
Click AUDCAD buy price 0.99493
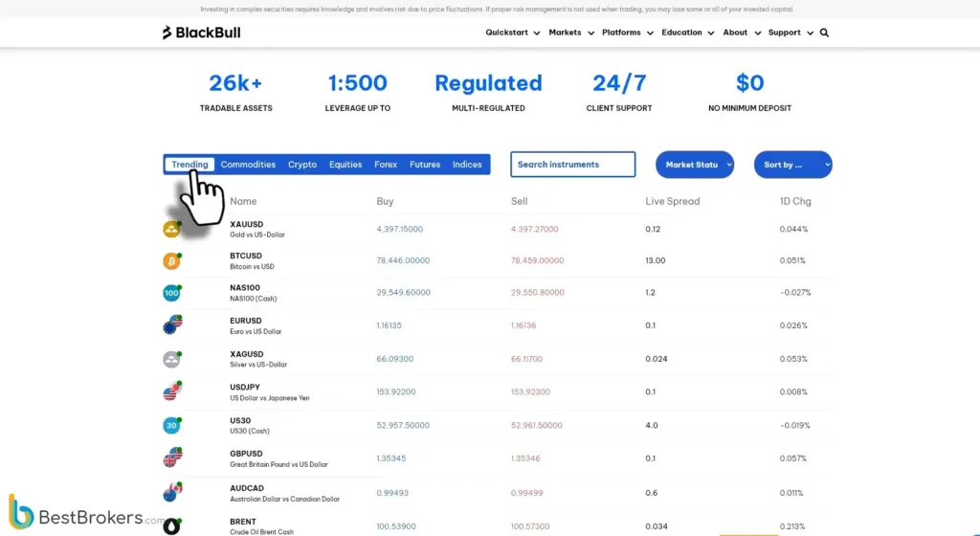[391, 493]
